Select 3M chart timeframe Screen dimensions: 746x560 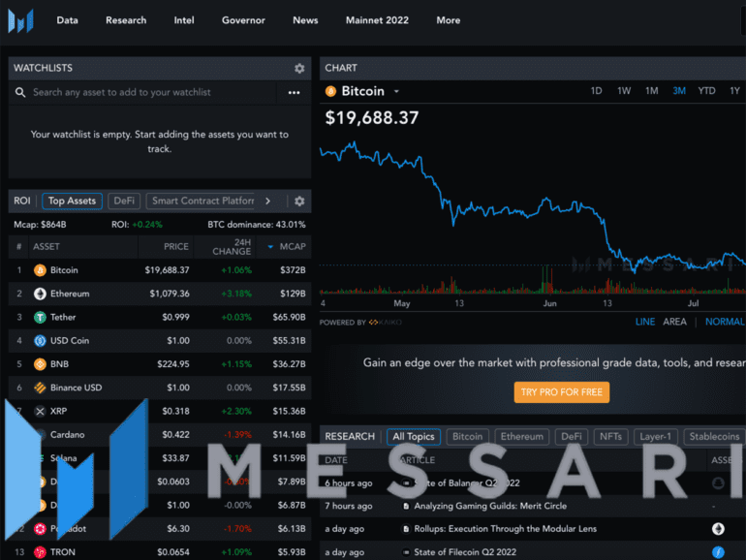coord(679,91)
